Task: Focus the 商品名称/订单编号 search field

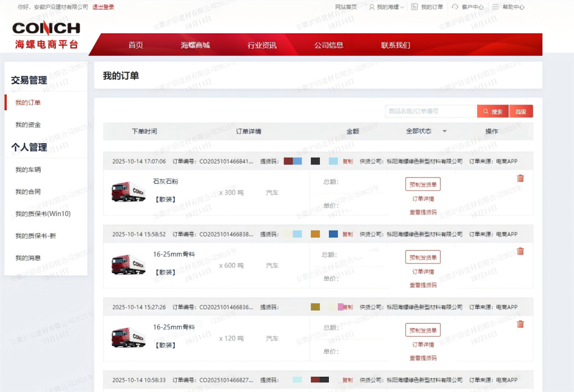Action: click(430, 111)
